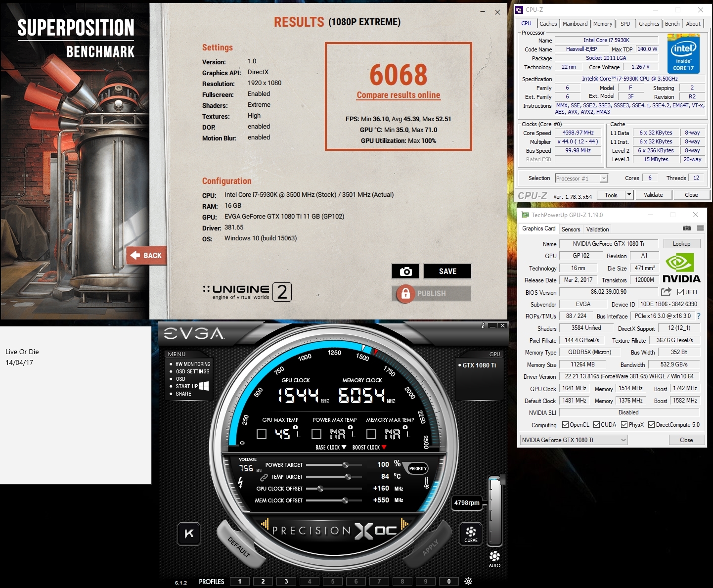
Task: Toggle the UEFI checkbox in GPU-Z
Action: coord(681,292)
